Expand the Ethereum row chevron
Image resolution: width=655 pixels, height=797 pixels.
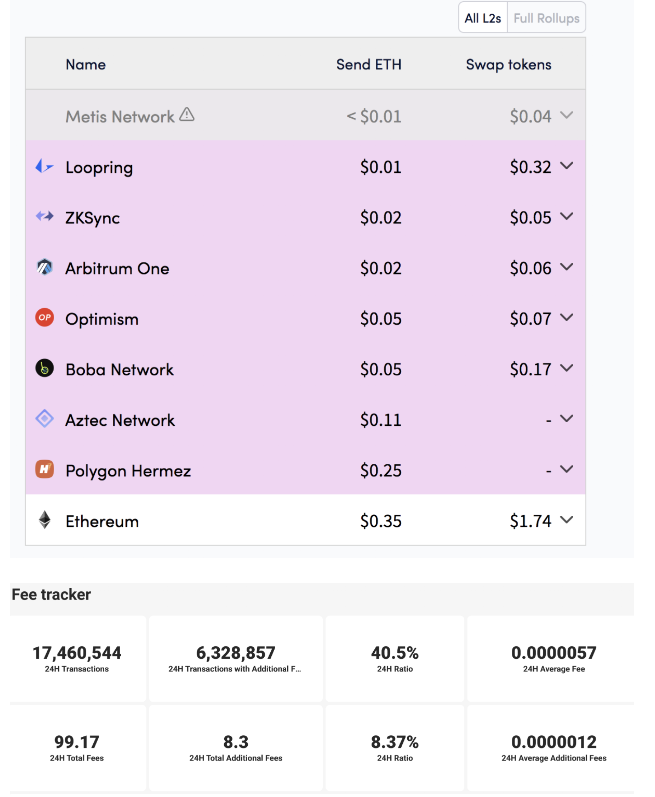pyautogui.click(x=566, y=519)
